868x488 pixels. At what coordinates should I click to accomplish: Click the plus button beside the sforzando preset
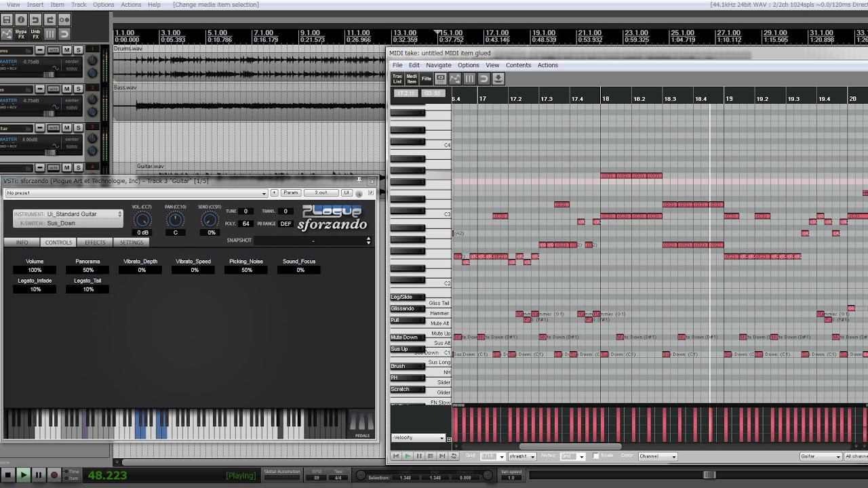(274, 193)
